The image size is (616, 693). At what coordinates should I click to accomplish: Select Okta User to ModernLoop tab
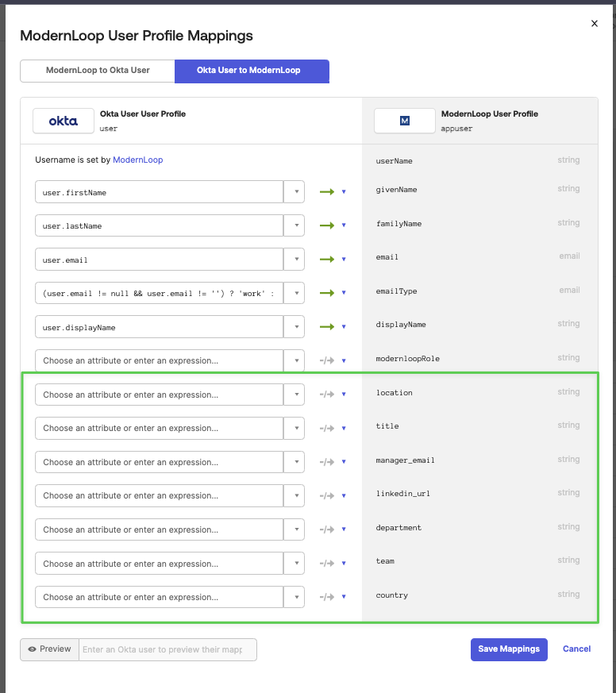(x=252, y=71)
